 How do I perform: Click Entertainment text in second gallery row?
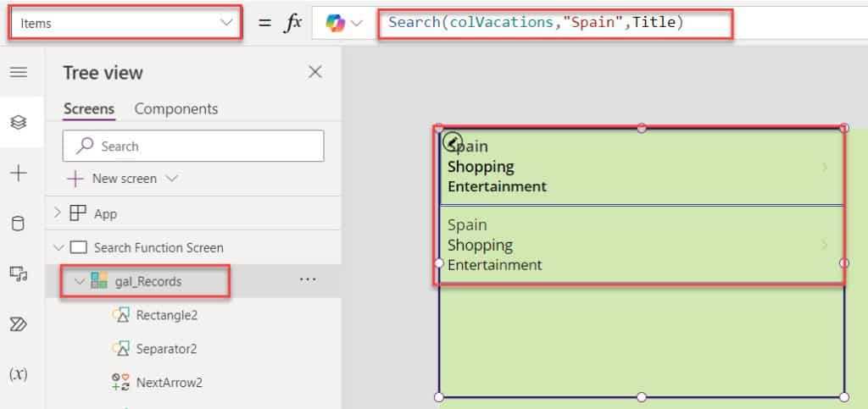coord(495,265)
